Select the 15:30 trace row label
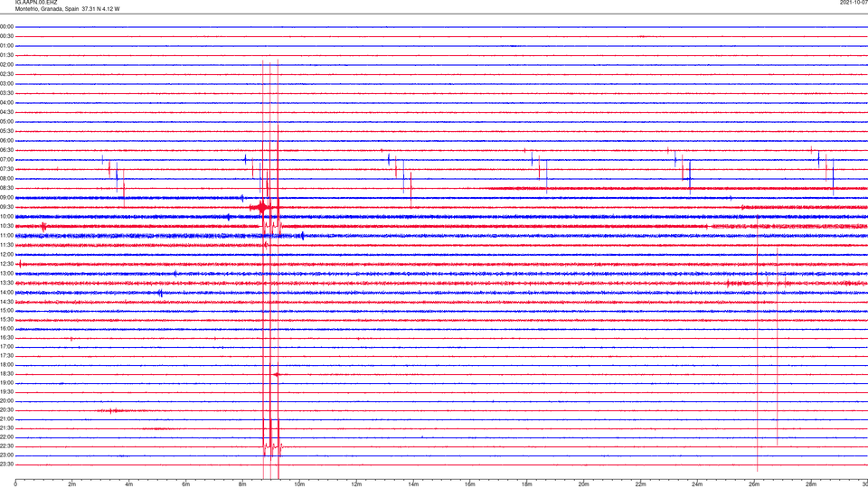The width and height of the screenshot is (868, 488). [6, 319]
